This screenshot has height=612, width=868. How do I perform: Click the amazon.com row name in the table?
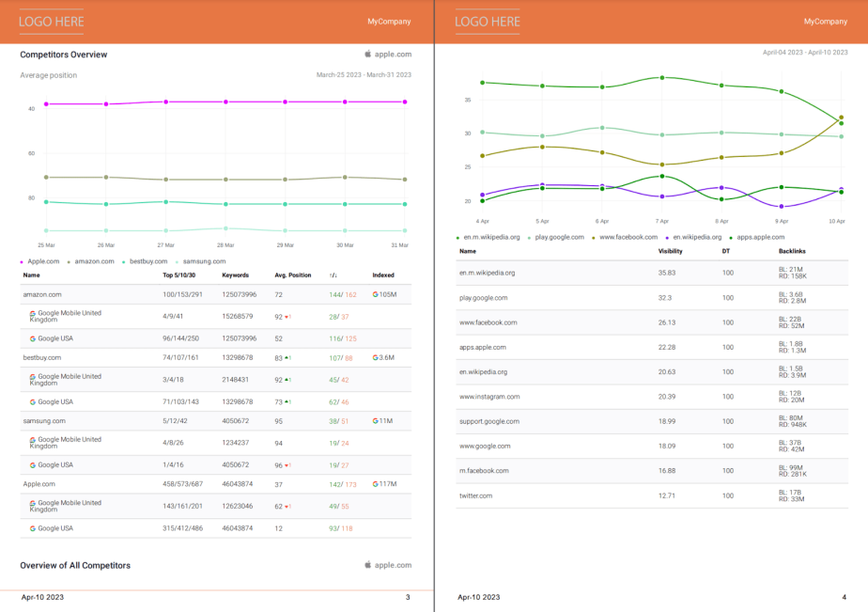tap(42, 294)
